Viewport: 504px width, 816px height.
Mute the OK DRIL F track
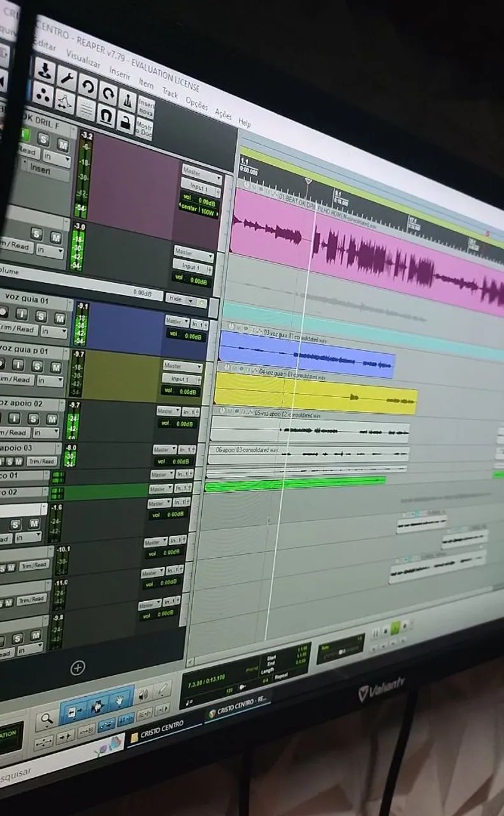[x=63, y=144]
